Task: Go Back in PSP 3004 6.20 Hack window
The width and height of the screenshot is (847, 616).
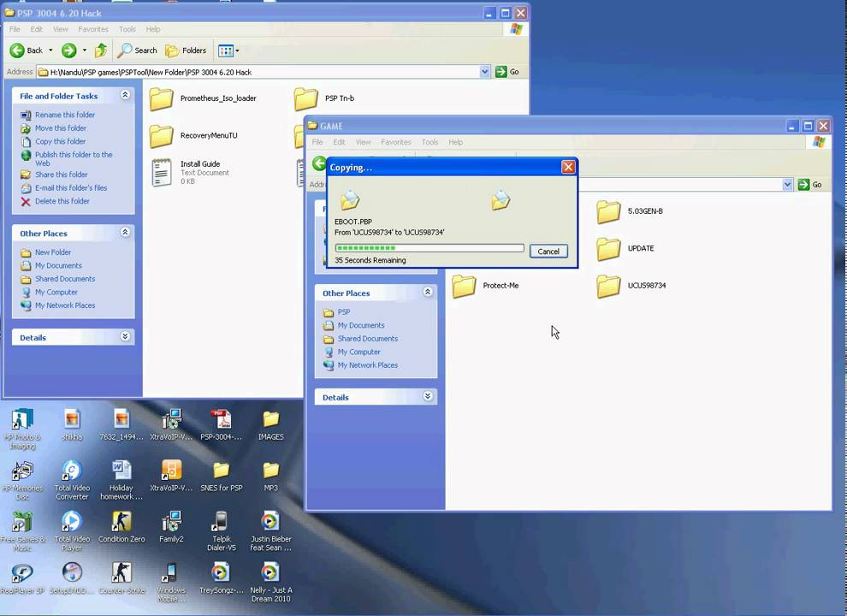Action: 26,50
